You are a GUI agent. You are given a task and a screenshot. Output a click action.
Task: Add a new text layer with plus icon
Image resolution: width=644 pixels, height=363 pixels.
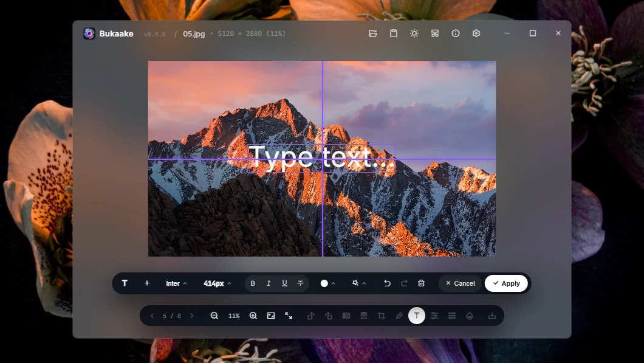tap(146, 283)
